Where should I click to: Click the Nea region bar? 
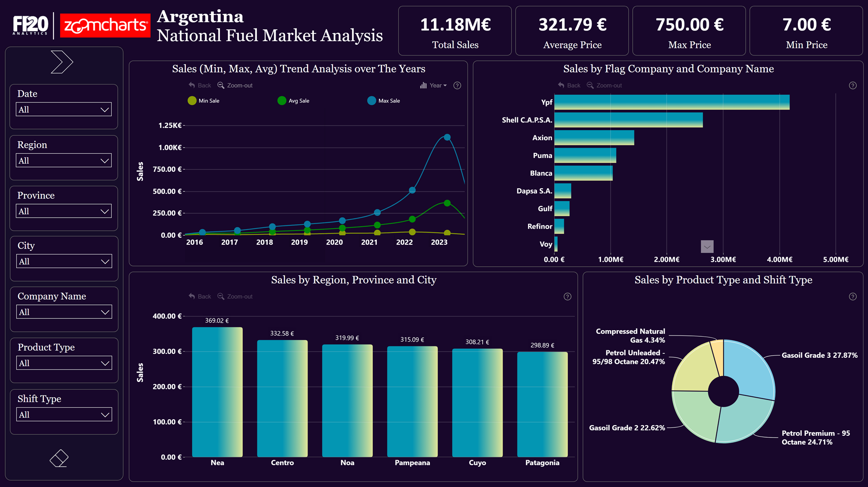217,392
